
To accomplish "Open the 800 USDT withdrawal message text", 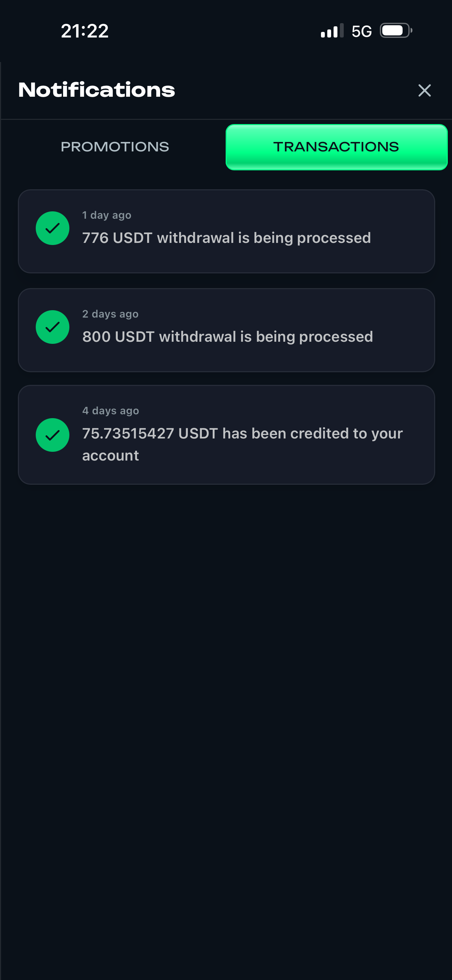I will pos(227,337).
